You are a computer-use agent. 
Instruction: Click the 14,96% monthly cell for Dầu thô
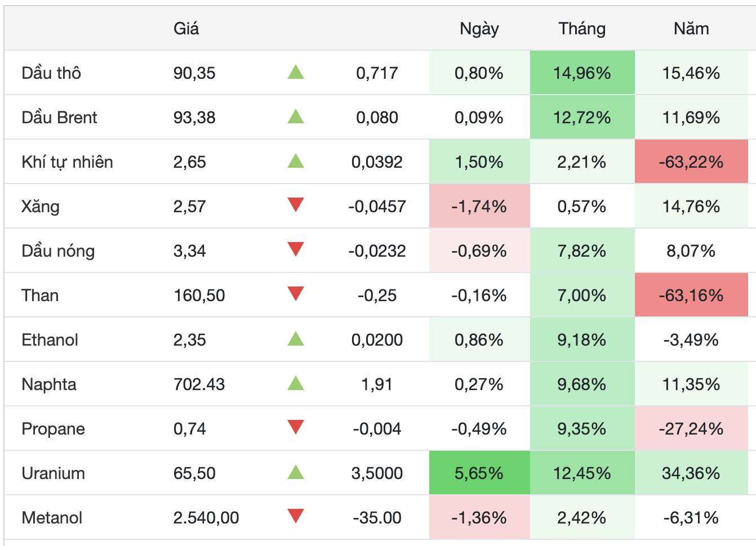[582, 73]
